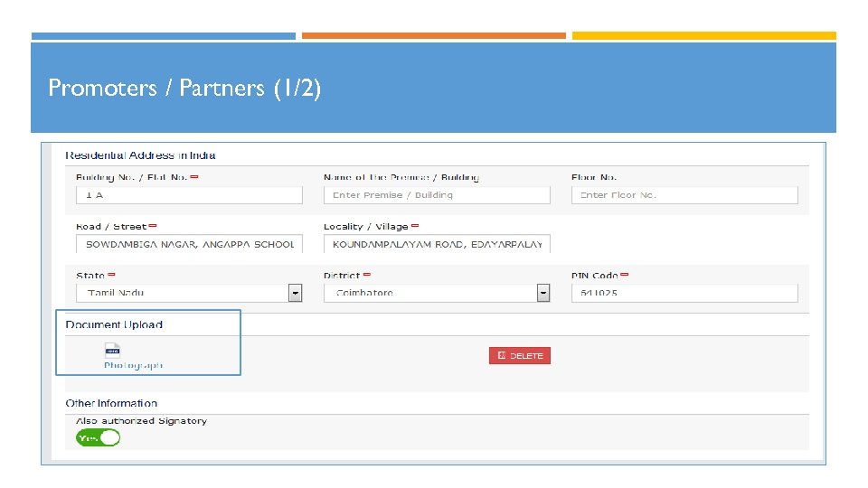This screenshot has height=488, width=868.
Task: Open the District dropdown arrow
Action: [x=543, y=293]
